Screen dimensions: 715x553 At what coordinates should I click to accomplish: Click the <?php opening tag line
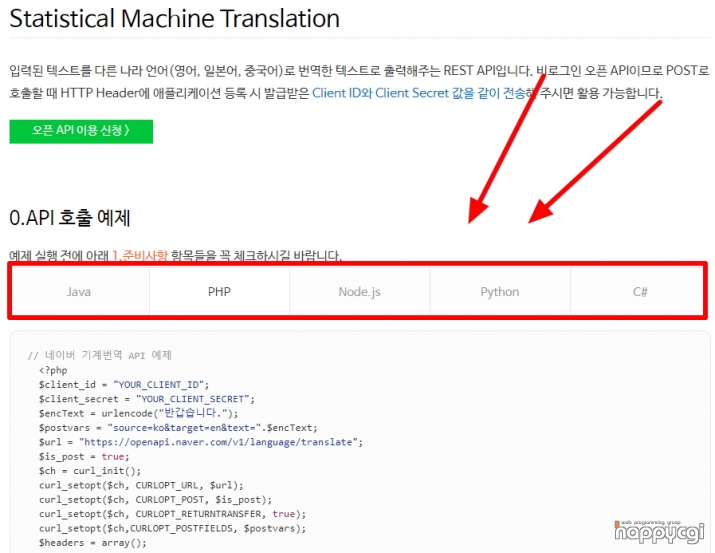pyautogui.click(x=53, y=370)
